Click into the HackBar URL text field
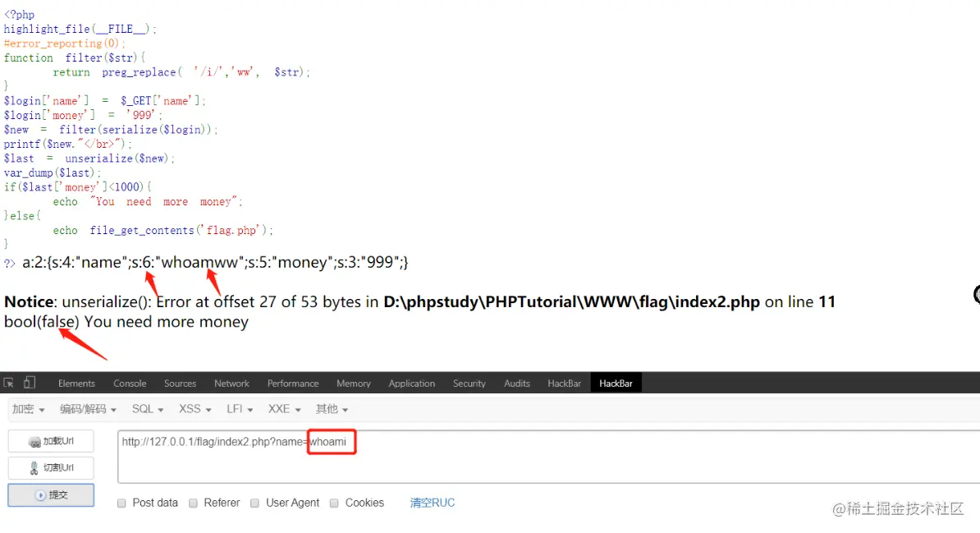This screenshot has height=533, width=980. pyautogui.click(x=549, y=456)
